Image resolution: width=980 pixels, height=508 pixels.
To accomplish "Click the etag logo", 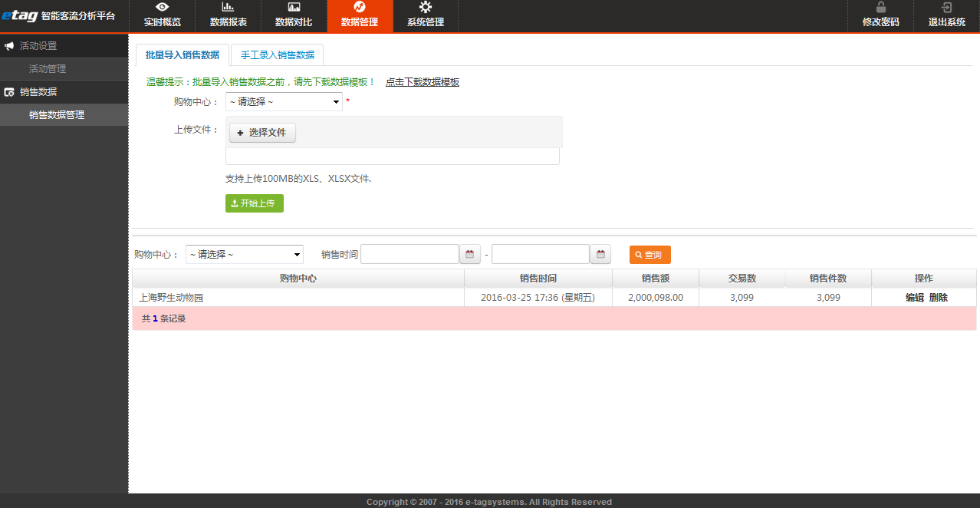I will (x=19, y=15).
